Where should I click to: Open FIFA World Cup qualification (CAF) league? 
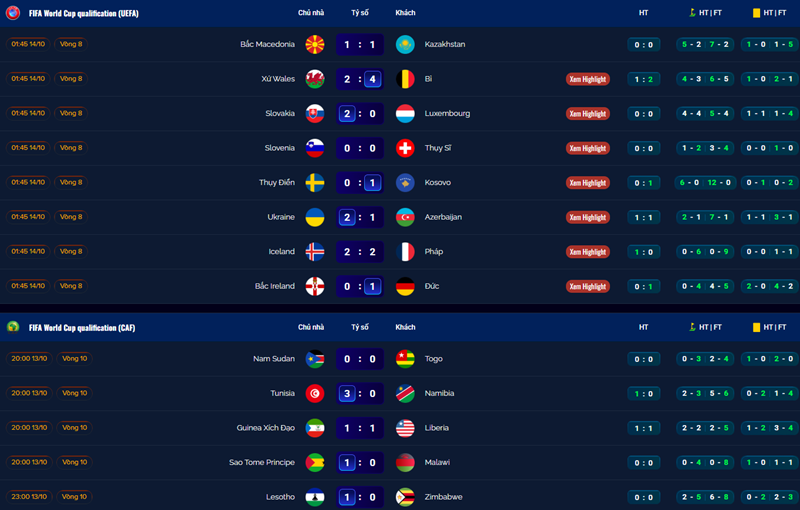click(x=82, y=327)
